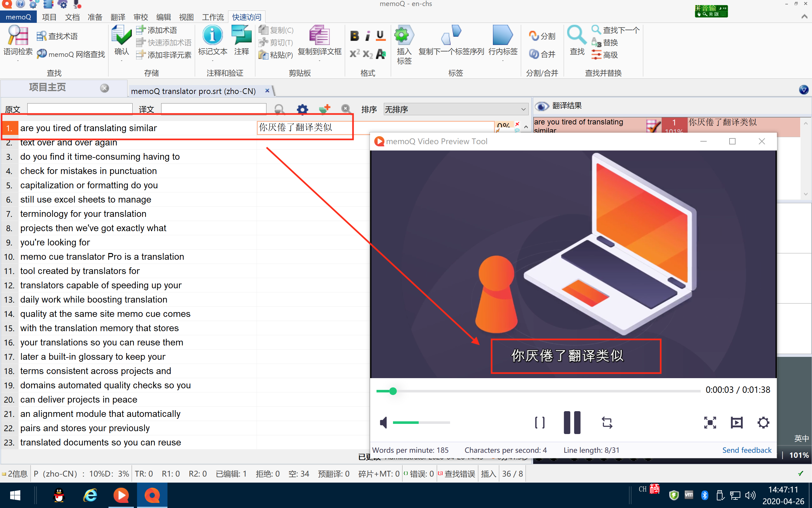The height and width of the screenshot is (508, 812).
Task: Expand dropdown under 复制到译文框
Action: coord(319,61)
